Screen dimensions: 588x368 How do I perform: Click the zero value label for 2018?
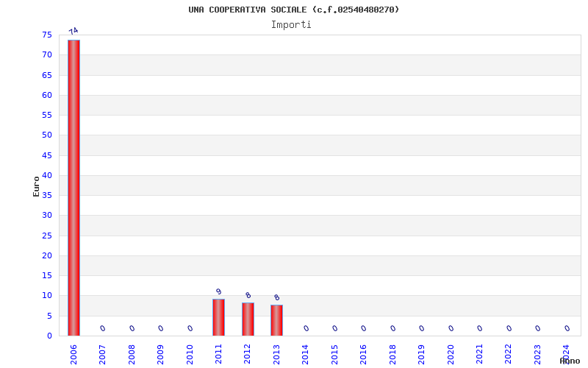[393, 328]
